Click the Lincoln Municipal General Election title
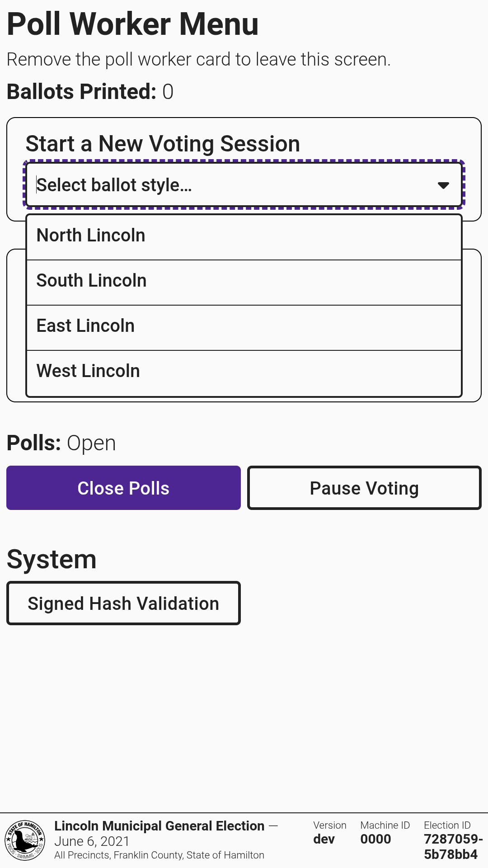The width and height of the screenshot is (488, 868). (159, 826)
